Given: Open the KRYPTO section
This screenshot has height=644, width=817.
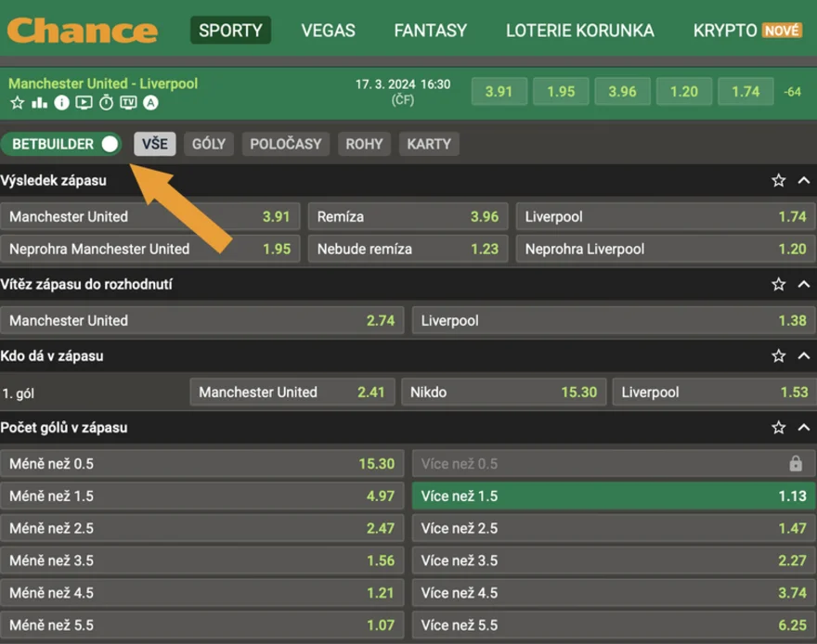Looking at the screenshot, I should [x=747, y=31].
